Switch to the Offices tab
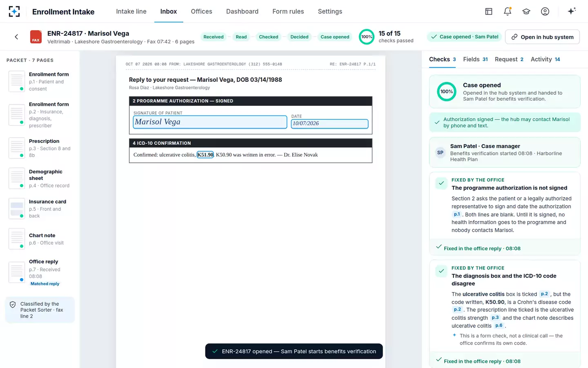The width and height of the screenshot is (588, 368). 201,11
